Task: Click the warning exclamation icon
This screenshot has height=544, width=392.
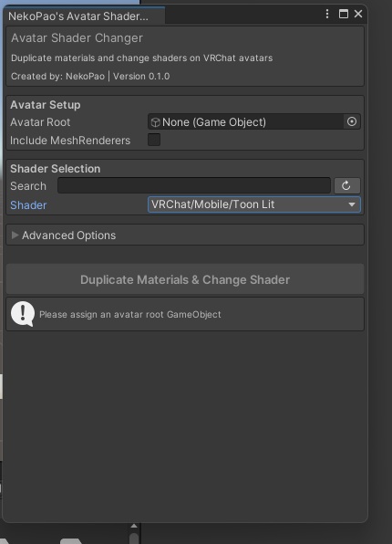Action: click(x=23, y=314)
